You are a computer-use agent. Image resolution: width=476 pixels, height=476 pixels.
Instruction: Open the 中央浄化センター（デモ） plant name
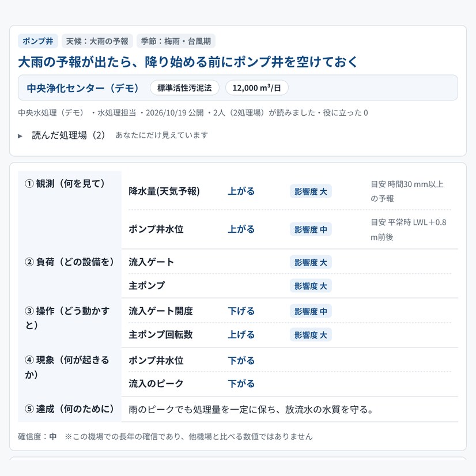(83, 88)
